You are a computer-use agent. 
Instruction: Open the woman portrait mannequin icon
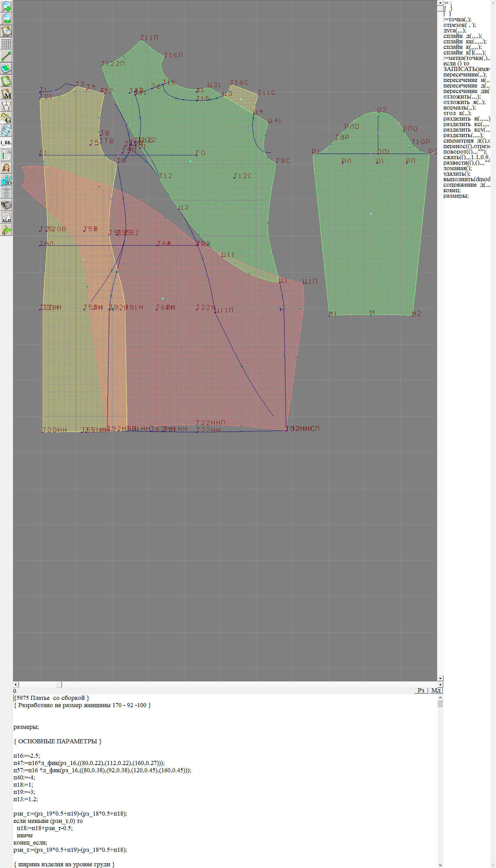(6, 168)
